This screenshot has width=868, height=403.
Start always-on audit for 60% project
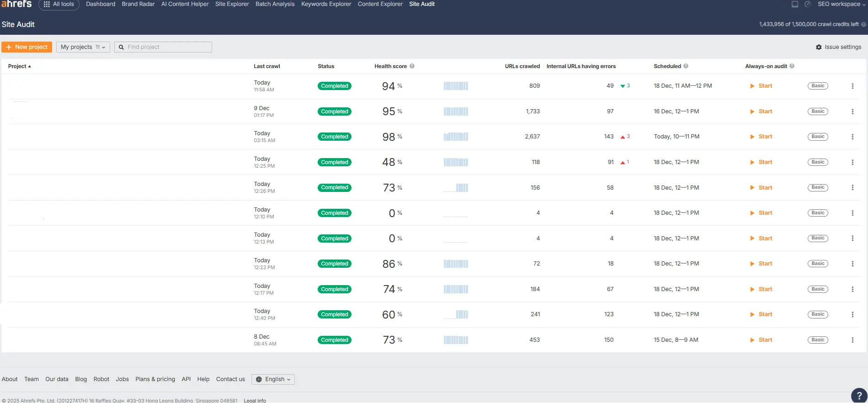pyautogui.click(x=761, y=314)
